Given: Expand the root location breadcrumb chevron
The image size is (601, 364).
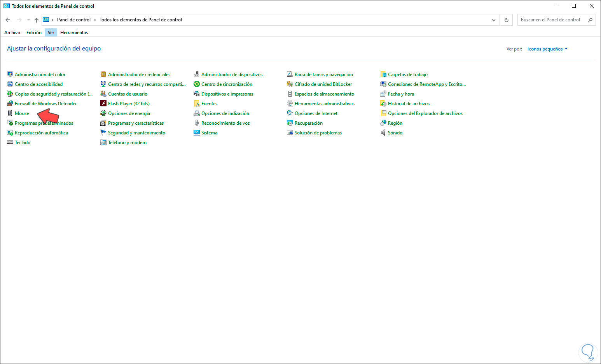Looking at the screenshot, I should 52,20.
